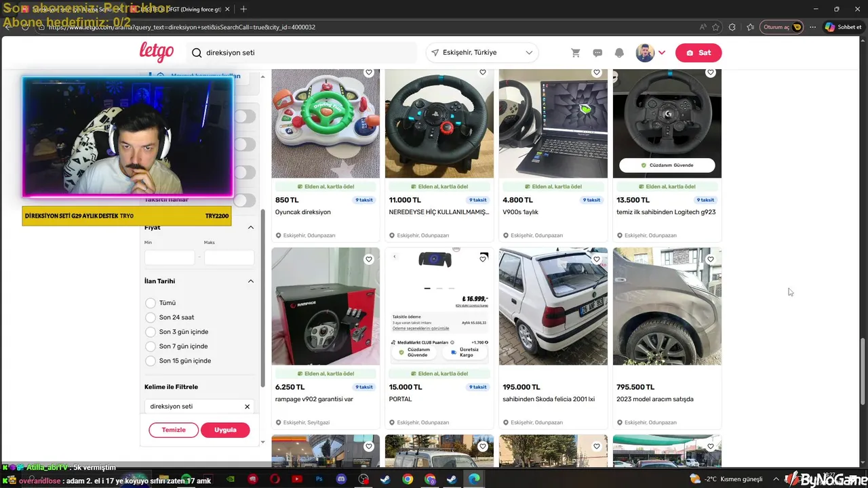
Task: Open YouTube from the taskbar
Action: [x=296, y=479]
